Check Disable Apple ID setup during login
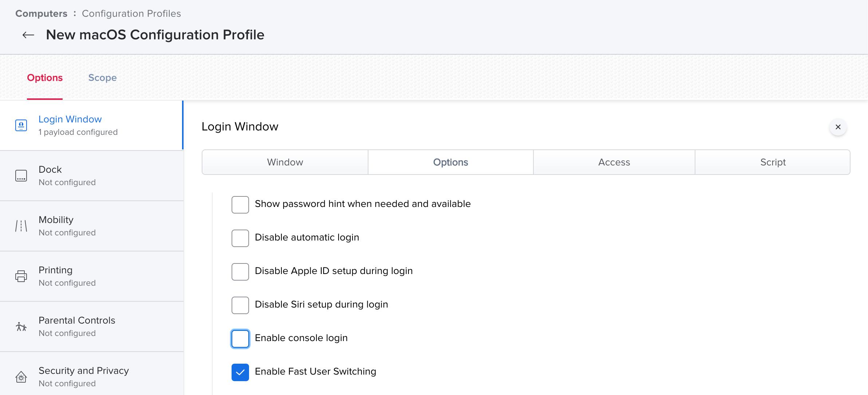Image resolution: width=868 pixels, height=395 pixels. (240, 271)
